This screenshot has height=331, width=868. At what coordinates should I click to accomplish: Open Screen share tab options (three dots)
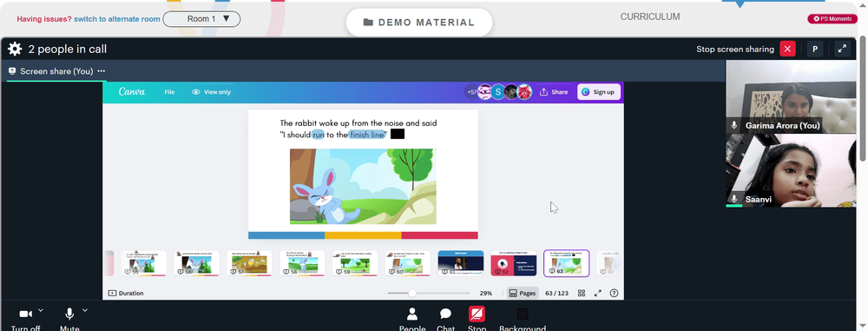[x=102, y=71]
